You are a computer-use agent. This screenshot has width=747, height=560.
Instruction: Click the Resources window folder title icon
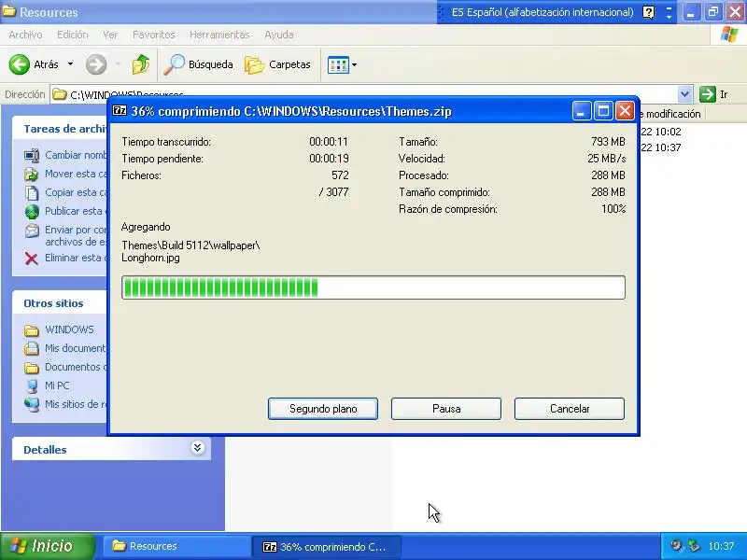point(9,10)
